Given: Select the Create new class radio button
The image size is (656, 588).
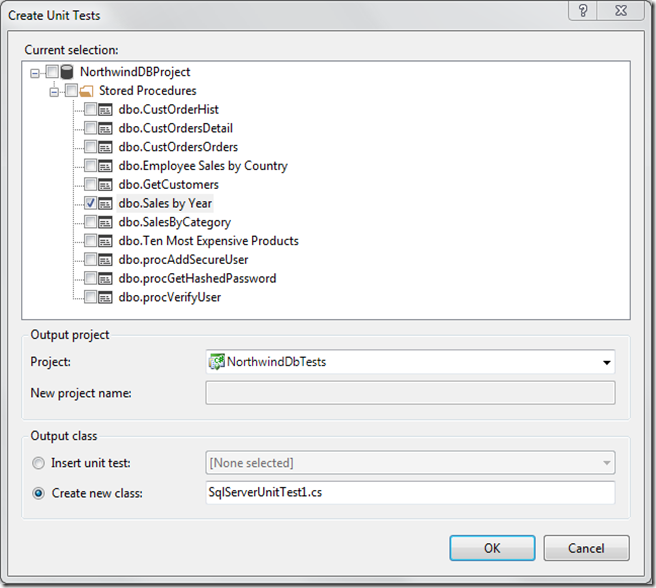Looking at the screenshot, I should (x=38, y=493).
